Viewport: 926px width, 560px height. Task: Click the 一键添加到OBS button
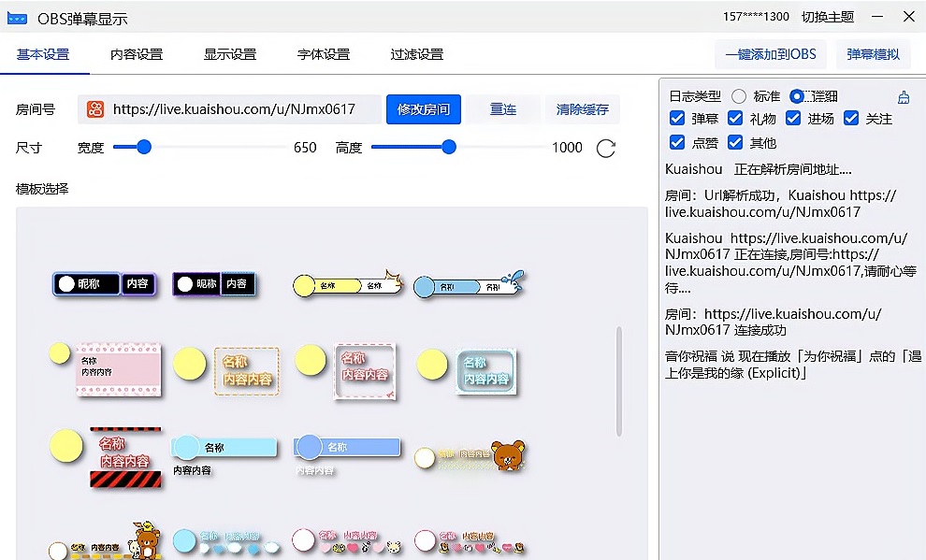pyautogui.click(x=770, y=53)
